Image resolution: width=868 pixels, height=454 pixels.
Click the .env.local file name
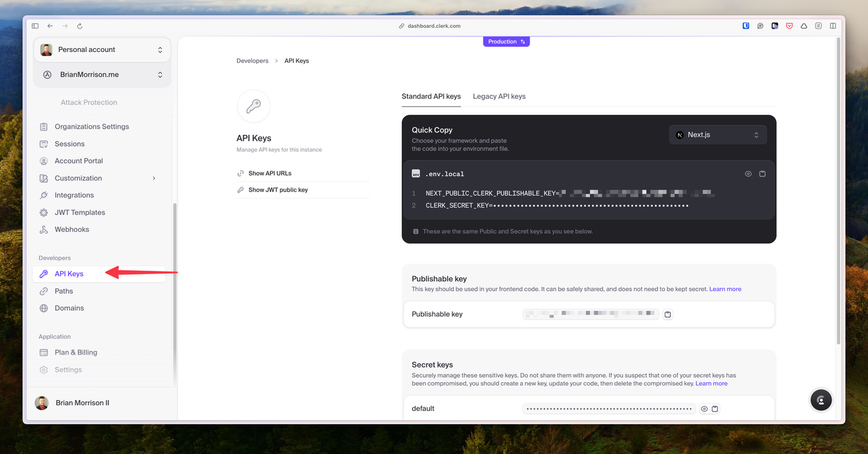[445, 174]
